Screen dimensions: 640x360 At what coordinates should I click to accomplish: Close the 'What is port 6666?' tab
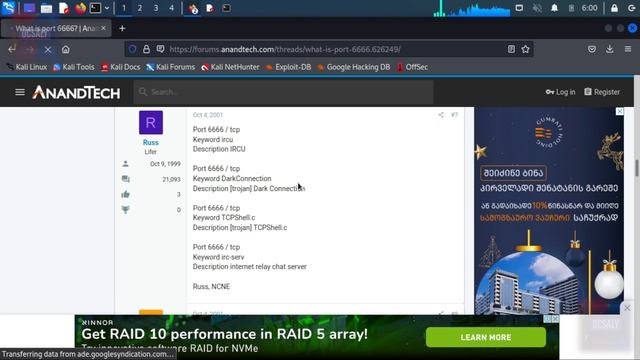103,28
